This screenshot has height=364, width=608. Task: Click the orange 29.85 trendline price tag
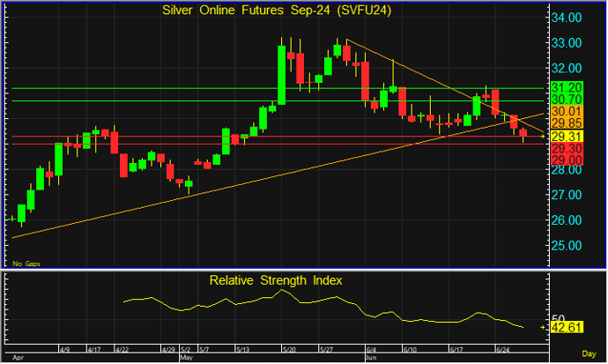click(x=563, y=124)
